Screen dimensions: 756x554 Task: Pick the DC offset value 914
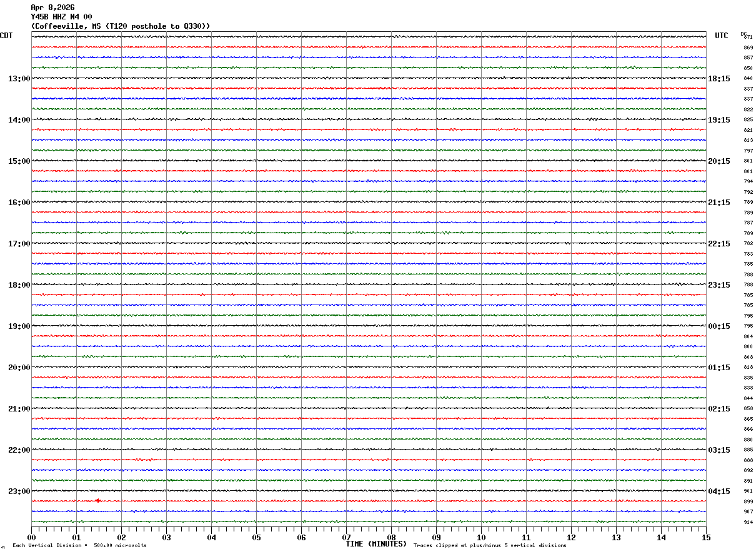[x=749, y=522]
